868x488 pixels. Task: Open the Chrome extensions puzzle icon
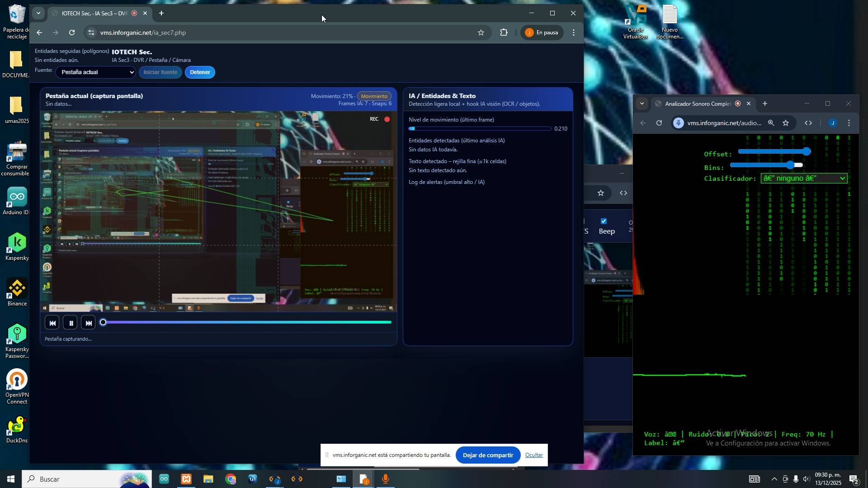click(x=504, y=33)
